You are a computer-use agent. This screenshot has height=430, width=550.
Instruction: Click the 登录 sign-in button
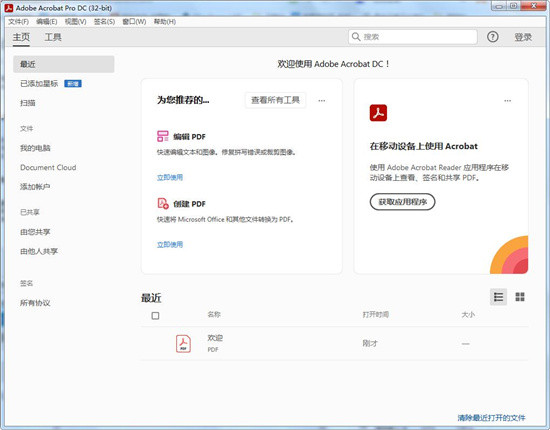point(523,37)
